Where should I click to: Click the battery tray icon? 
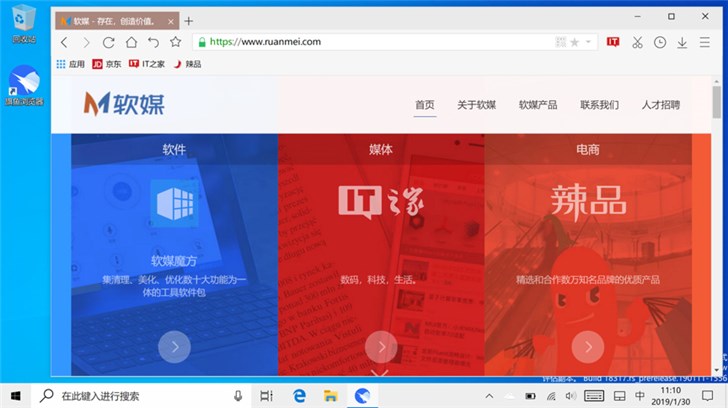pyautogui.click(x=530, y=396)
